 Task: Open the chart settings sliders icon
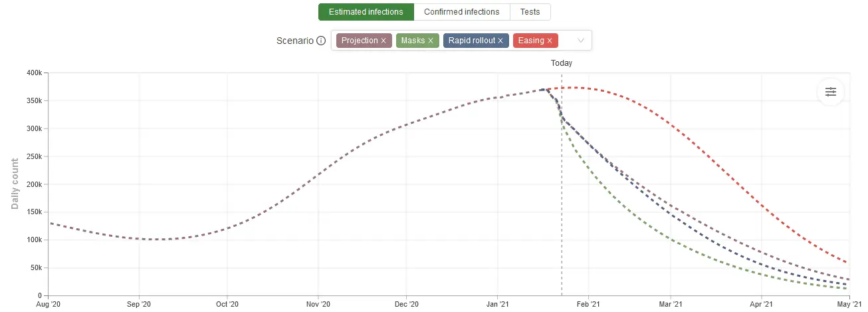pyautogui.click(x=830, y=92)
